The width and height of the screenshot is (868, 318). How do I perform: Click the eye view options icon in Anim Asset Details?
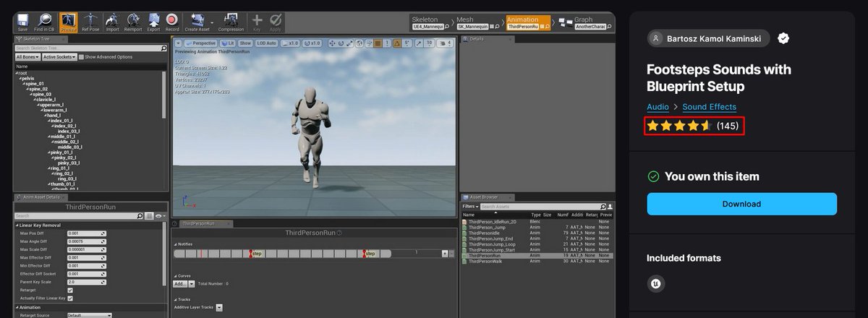click(x=160, y=215)
